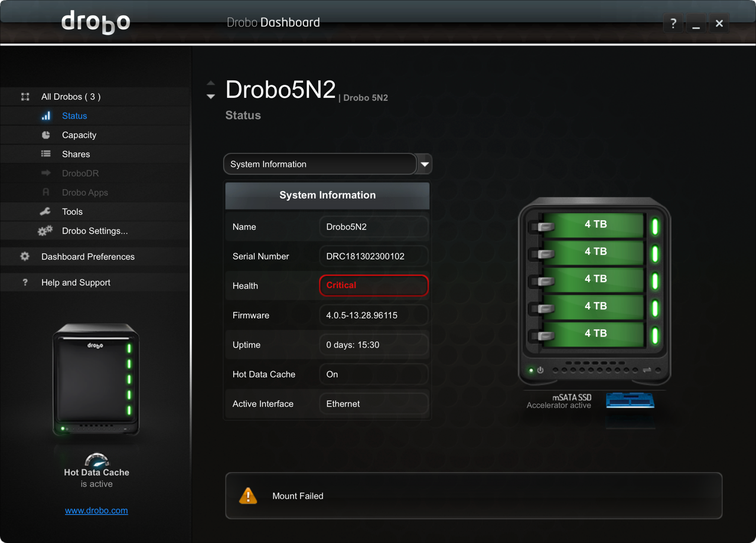Click the bottom 4 TB drive bay
The height and width of the screenshot is (543, 756).
[x=593, y=333]
